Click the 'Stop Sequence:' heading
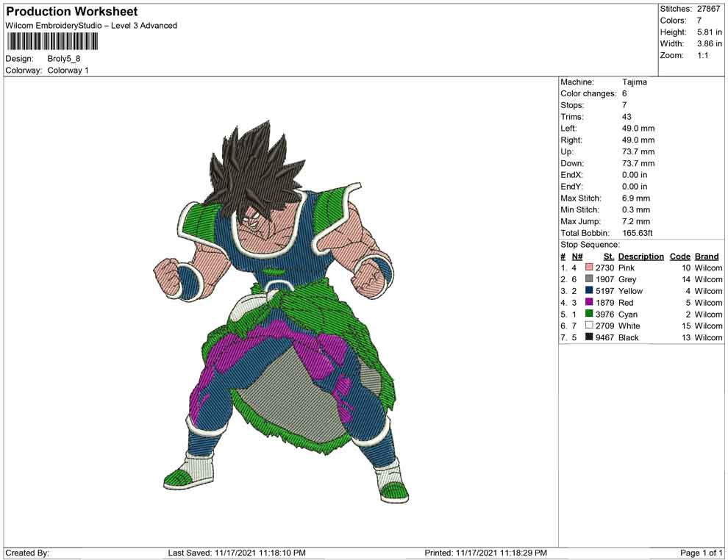The width and height of the screenshot is (728, 560). [590, 245]
